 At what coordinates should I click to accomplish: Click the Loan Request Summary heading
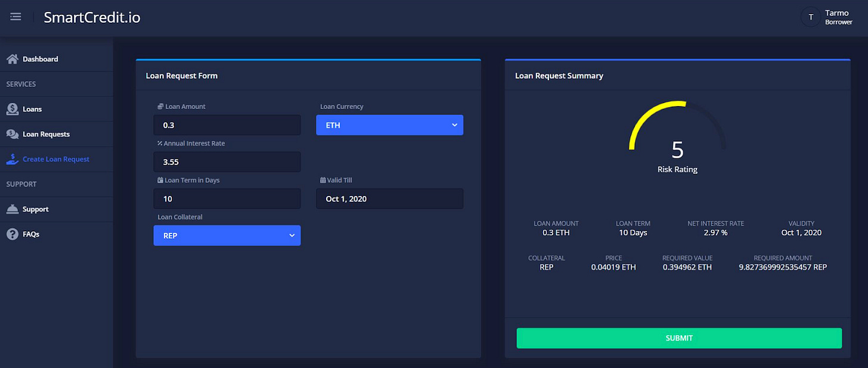[x=559, y=76]
